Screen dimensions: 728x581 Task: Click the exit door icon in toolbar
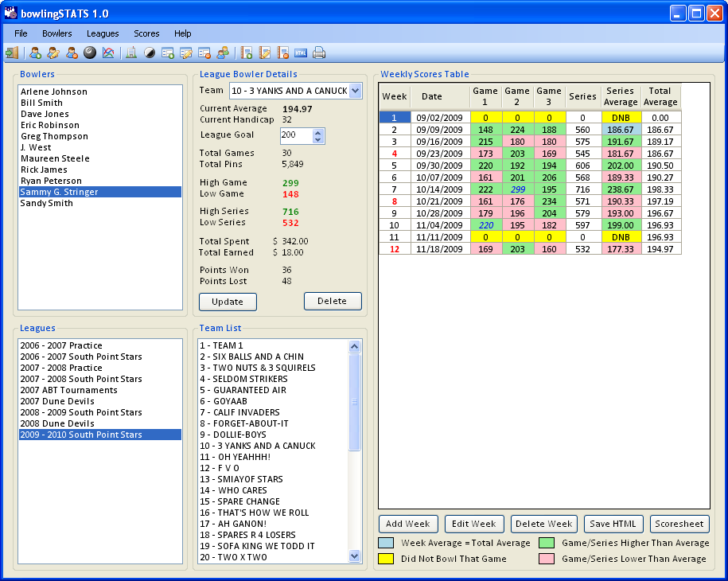pyautogui.click(x=11, y=53)
